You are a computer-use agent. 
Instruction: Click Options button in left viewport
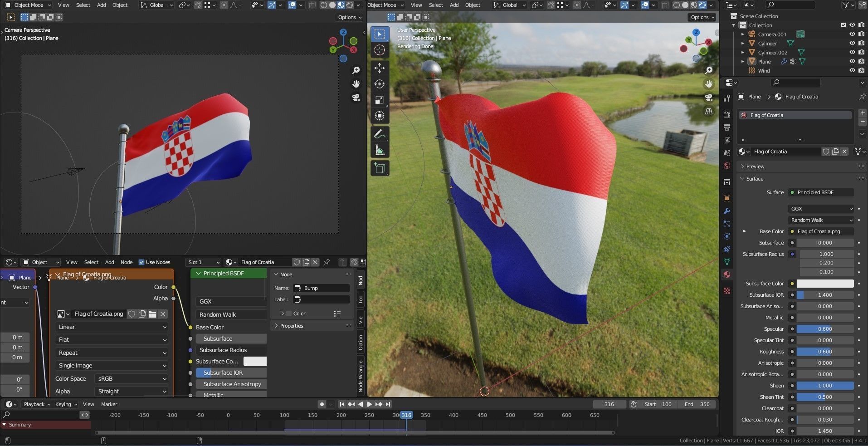349,17
